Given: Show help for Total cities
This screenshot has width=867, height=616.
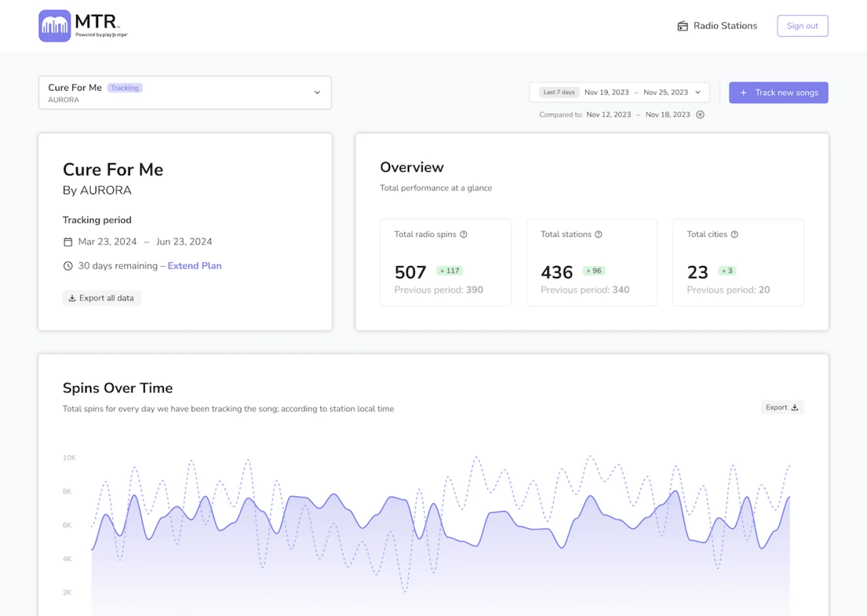Looking at the screenshot, I should pos(734,234).
